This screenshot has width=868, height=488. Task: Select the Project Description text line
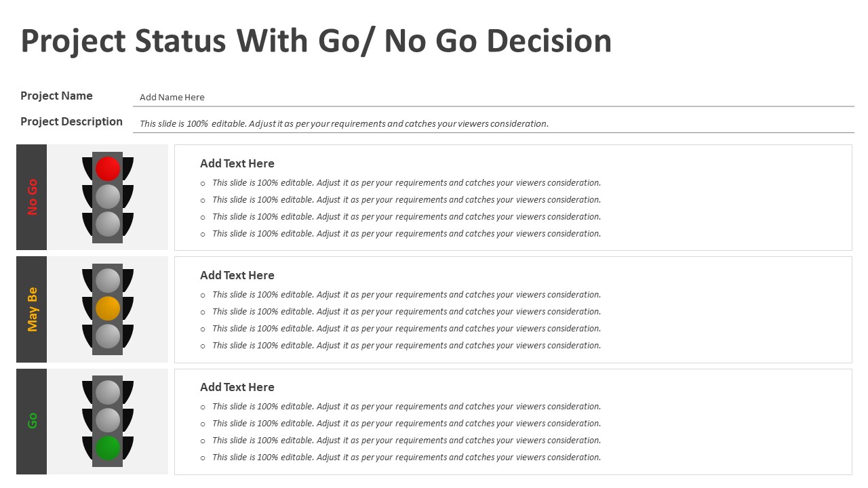pyautogui.click(x=344, y=123)
